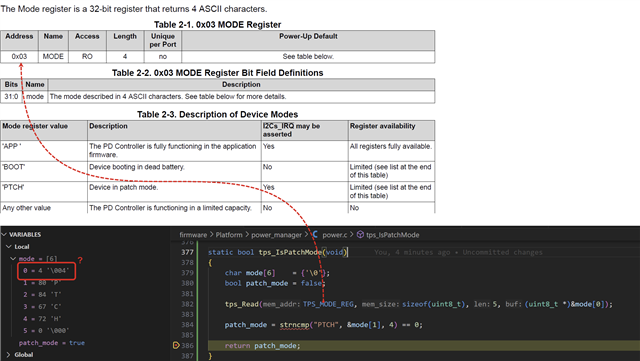This screenshot has height=361, width=640.
Task: Click line number 382 in the gutter
Action: point(187,304)
